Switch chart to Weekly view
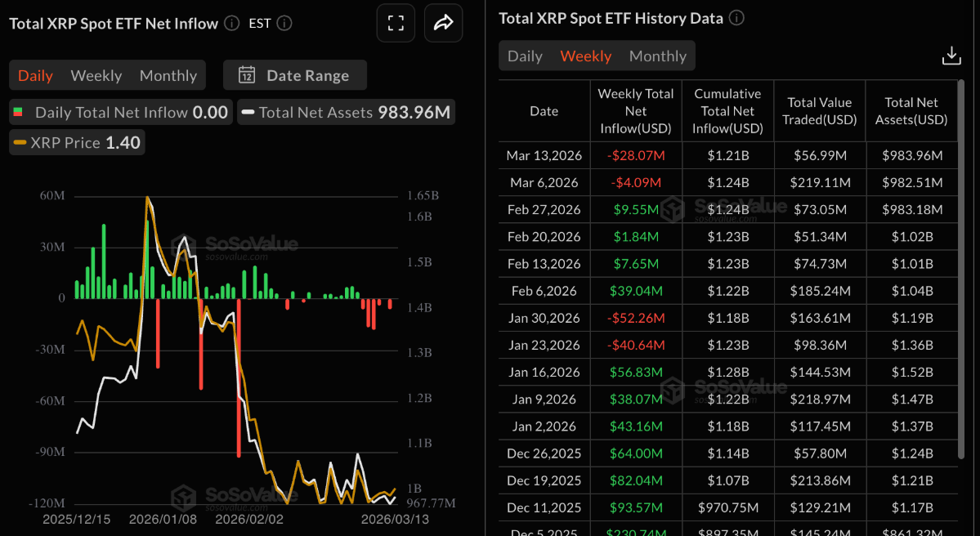 coord(96,75)
